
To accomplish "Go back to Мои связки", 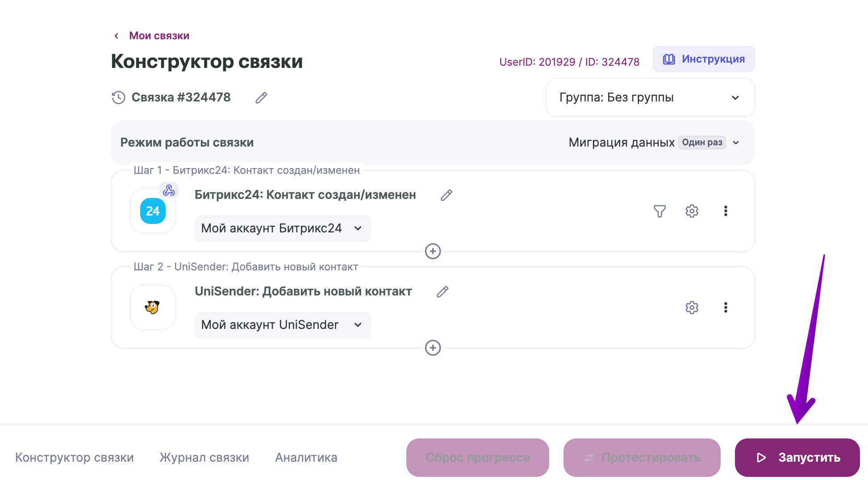I will pos(159,36).
